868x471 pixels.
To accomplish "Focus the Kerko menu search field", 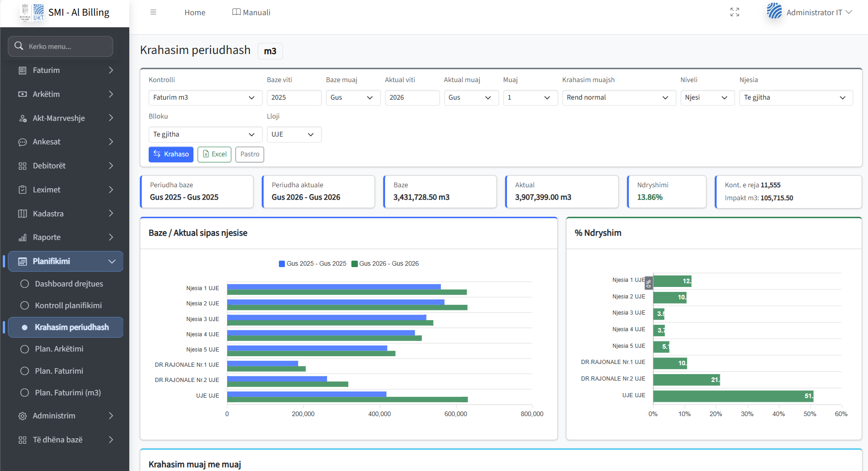I will point(60,47).
